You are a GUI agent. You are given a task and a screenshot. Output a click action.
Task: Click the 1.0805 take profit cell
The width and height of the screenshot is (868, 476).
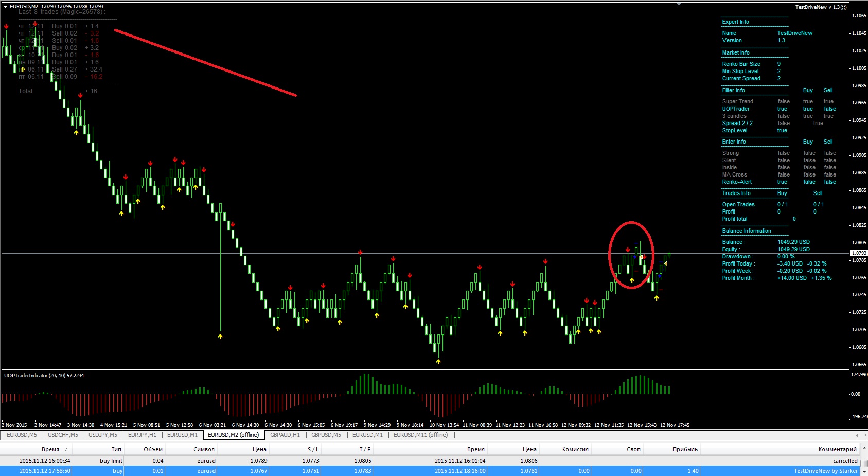tap(363, 461)
